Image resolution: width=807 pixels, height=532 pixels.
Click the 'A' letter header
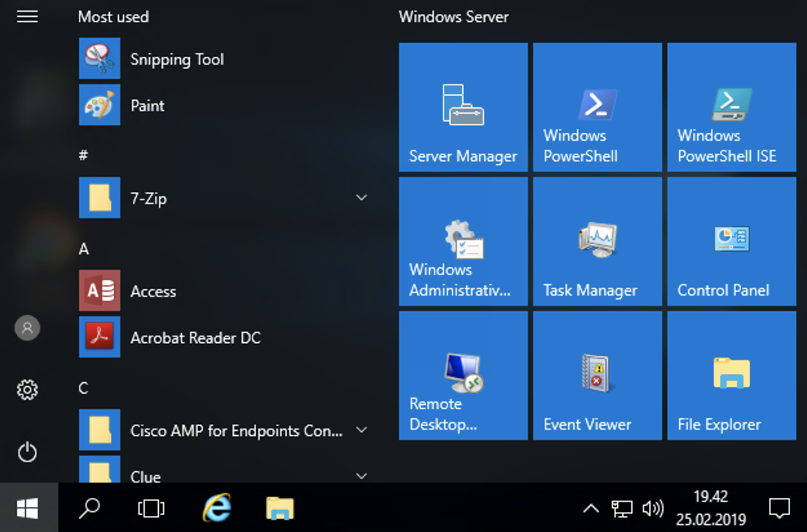coord(83,249)
